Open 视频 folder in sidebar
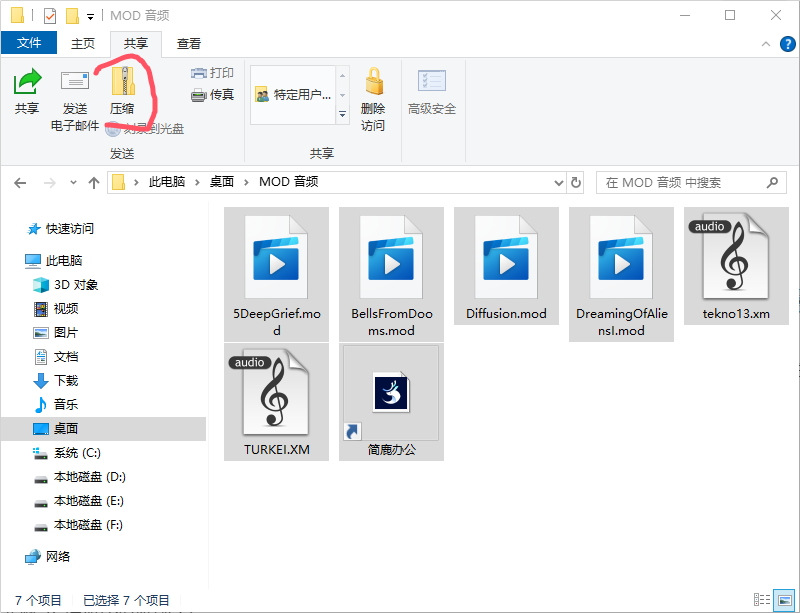Image resolution: width=800 pixels, height=613 pixels. tap(56, 309)
